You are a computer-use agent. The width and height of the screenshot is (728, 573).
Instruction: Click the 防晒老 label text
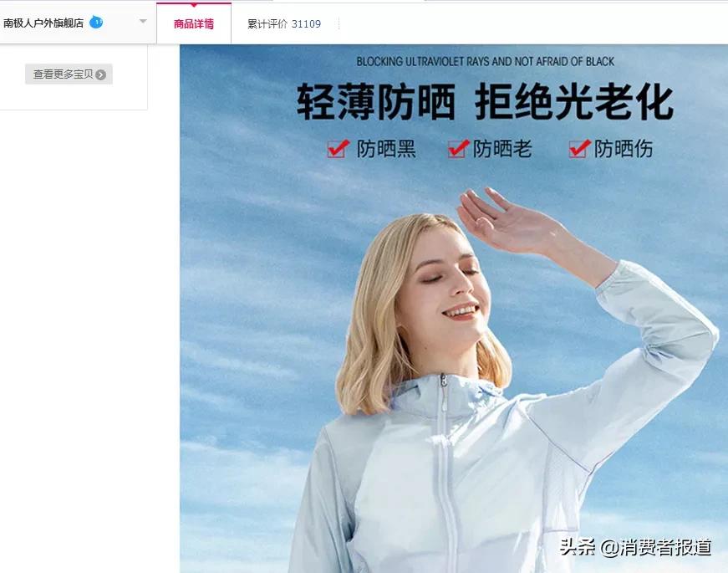click(x=503, y=149)
